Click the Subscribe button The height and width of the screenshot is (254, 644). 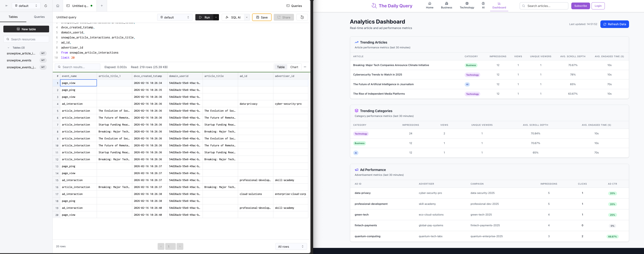pos(581,6)
